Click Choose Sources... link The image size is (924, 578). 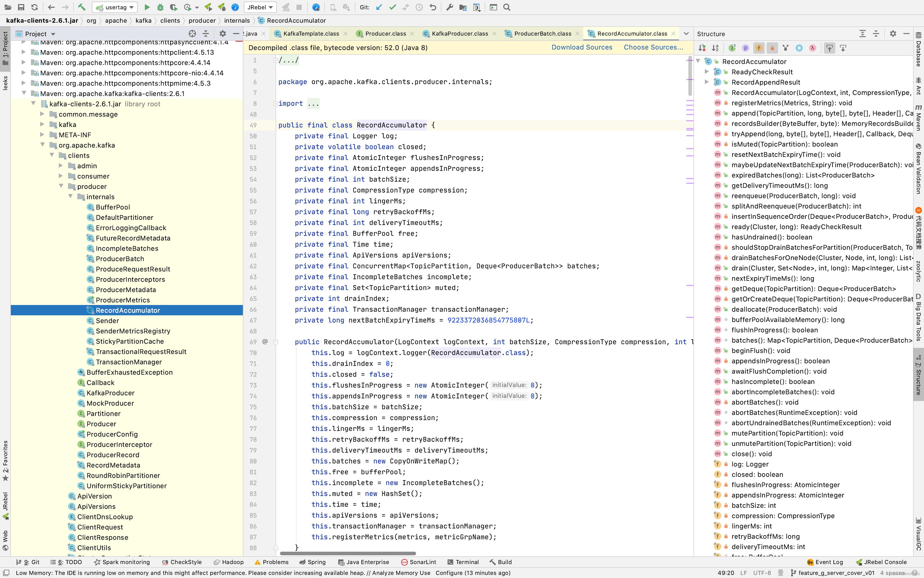(x=653, y=47)
